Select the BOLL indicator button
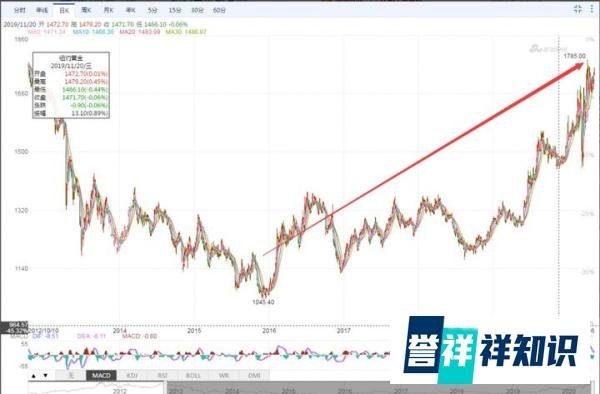Viewport: 600px width, 394px height. [x=193, y=376]
